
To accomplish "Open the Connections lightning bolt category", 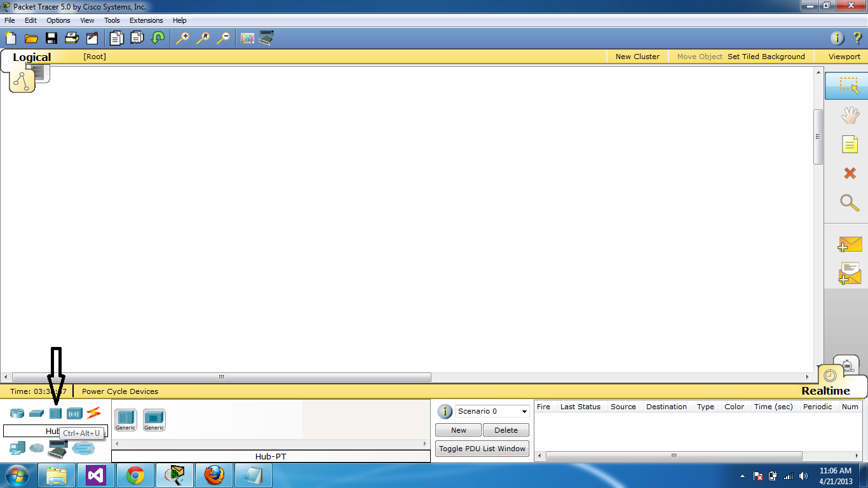I will pyautogui.click(x=93, y=412).
